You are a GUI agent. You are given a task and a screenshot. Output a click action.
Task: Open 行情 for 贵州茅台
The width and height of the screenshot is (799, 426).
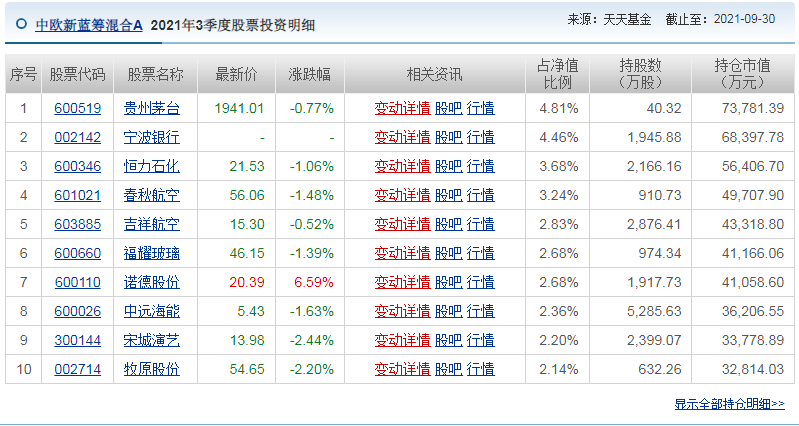click(x=481, y=109)
